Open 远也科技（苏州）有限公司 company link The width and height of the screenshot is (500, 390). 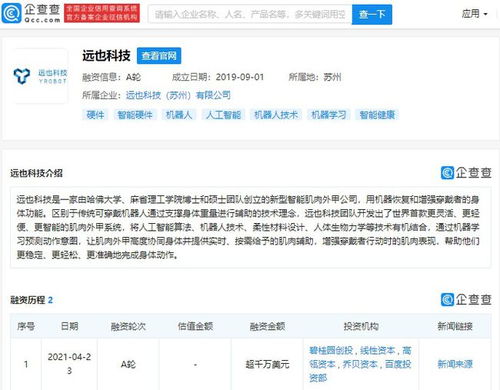pos(178,95)
